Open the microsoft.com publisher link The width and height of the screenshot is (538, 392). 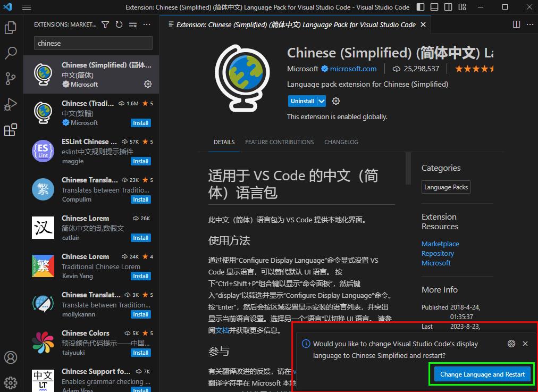click(x=353, y=69)
